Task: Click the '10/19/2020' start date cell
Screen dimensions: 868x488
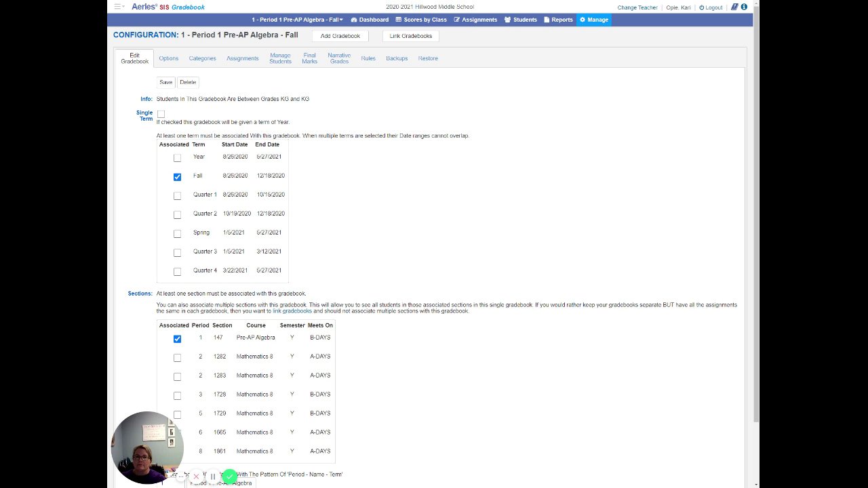Action: click(237, 213)
